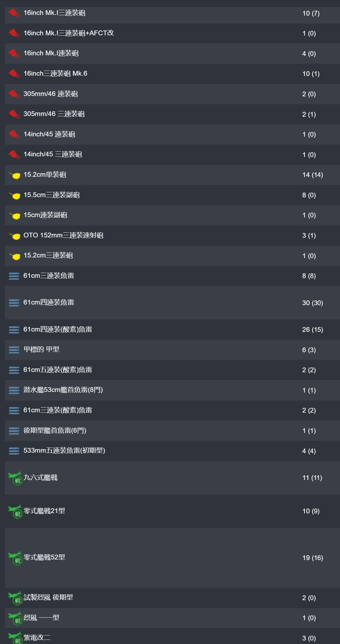Viewport: 340px width, 644px height.
Task: Click the red gun icon beside 16inch Mk.I三連装砲
Action: point(14,13)
